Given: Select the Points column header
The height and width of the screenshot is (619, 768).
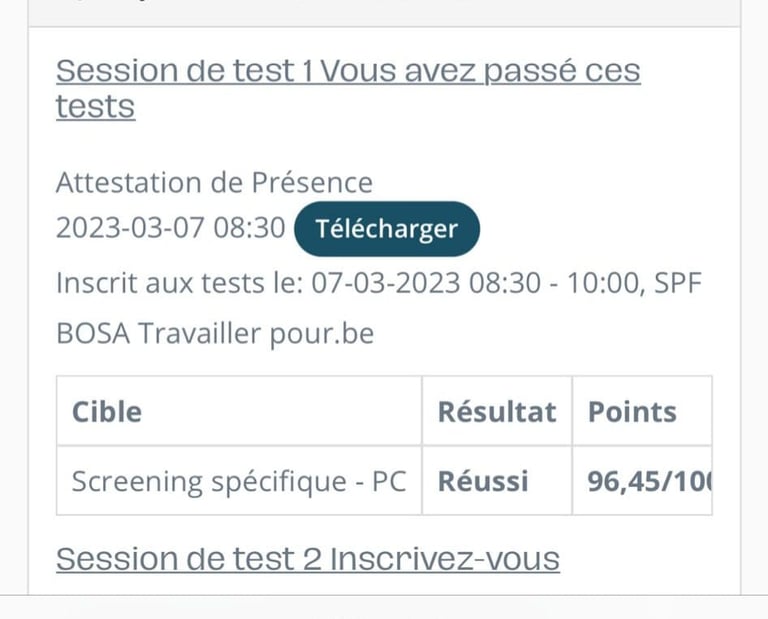Looking at the screenshot, I should (632, 412).
